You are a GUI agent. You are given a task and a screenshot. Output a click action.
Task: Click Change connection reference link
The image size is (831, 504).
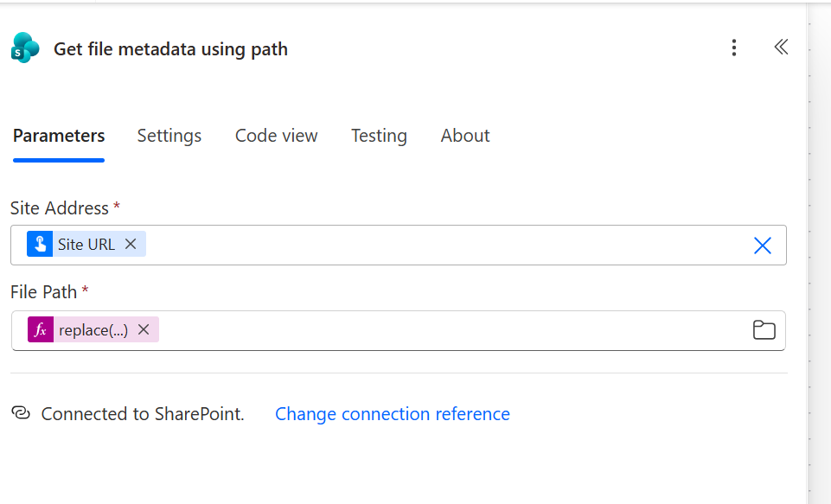[393, 414]
